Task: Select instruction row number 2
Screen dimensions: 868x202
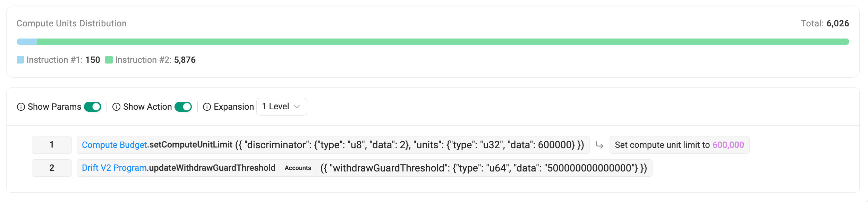Action: pyautogui.click(x=52, y=168)
